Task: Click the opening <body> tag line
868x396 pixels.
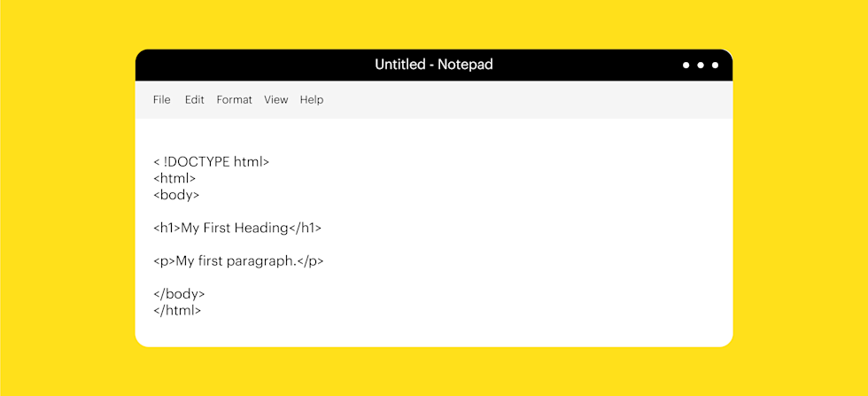Action: (176, 195)
